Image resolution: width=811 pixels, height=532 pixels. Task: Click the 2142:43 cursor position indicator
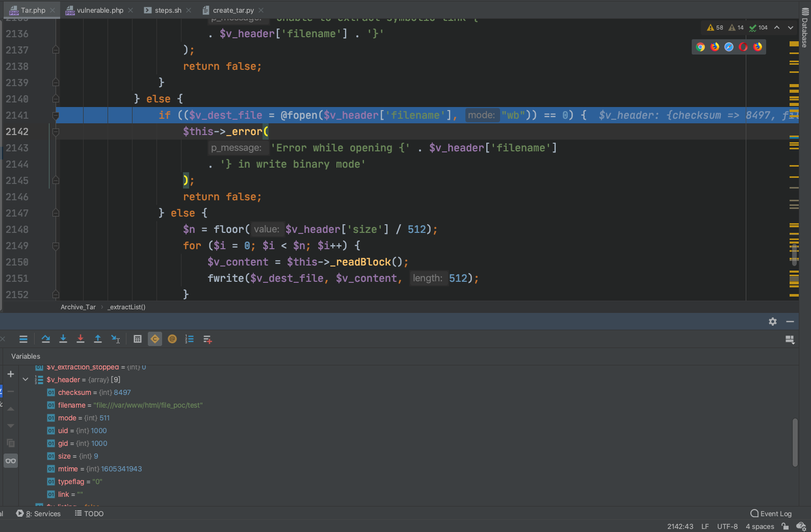[x=680, y=526]
